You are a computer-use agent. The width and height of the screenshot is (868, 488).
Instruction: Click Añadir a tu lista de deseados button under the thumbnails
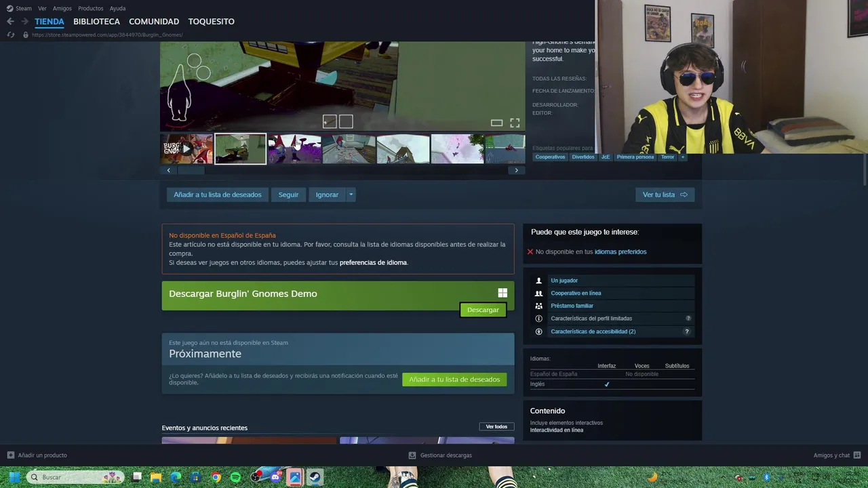pos(218,195)
